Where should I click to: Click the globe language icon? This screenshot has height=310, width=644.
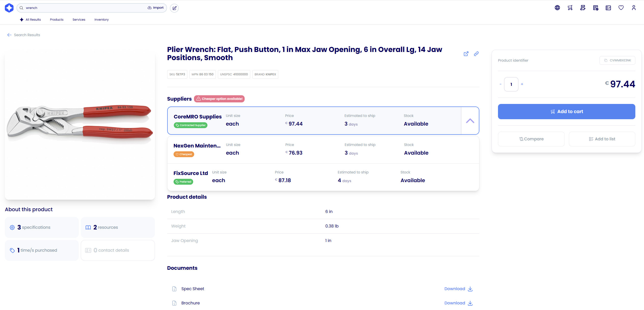(x=557, y=8)
